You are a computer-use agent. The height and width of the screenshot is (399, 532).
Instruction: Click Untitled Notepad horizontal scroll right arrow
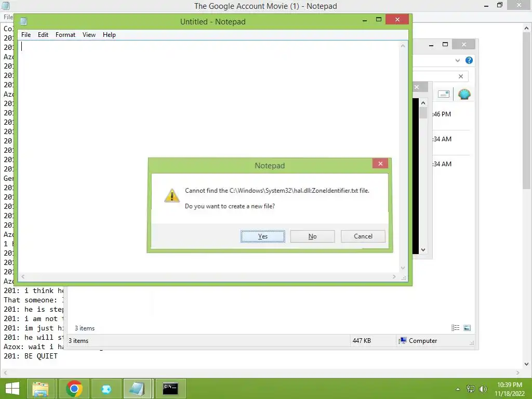pos(394,276)
